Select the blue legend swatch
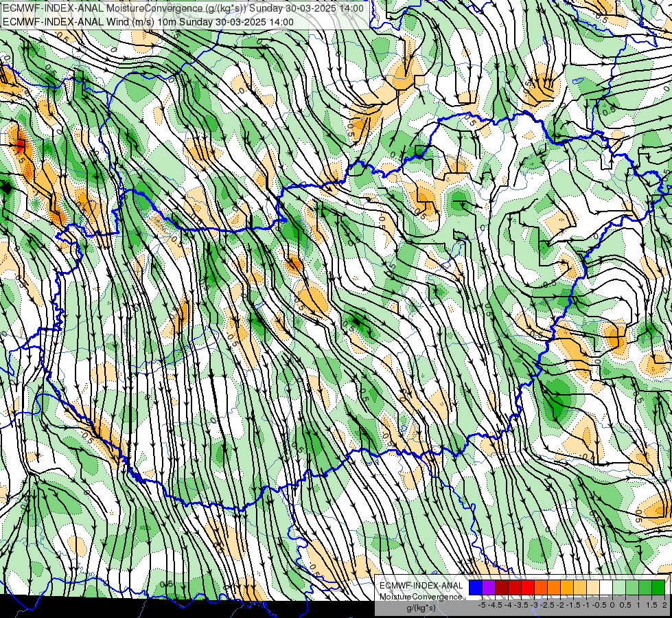Image resolution: width=672 pixels, height=618 pixels. [x=476, y=588]
